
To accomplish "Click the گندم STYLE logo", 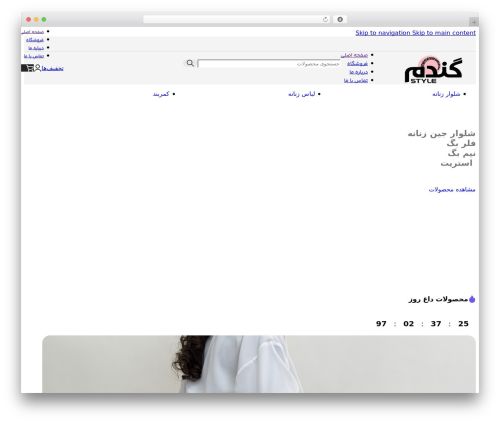I will (433, 69).
